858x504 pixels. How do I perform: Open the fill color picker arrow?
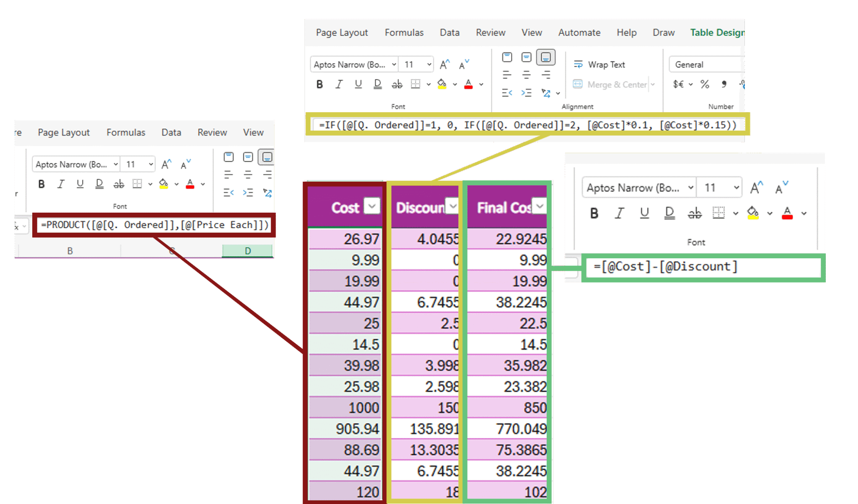coord(454,84)
